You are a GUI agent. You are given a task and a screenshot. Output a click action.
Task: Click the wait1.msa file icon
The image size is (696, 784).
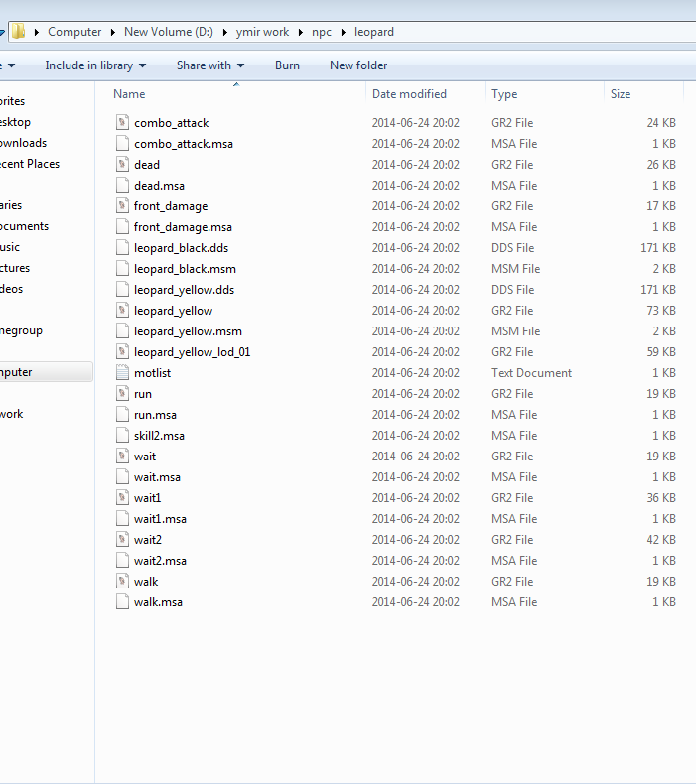click(x=122, y=518)
